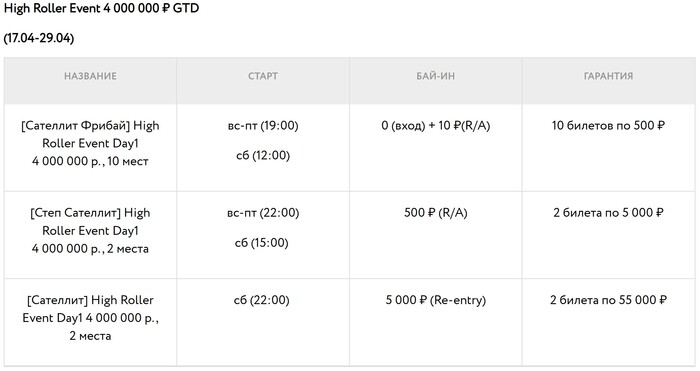The height and width of the screenshot is (371, 700).
Task: Click the ГАРАНТИЯ column header
Action: coord(608,76)
